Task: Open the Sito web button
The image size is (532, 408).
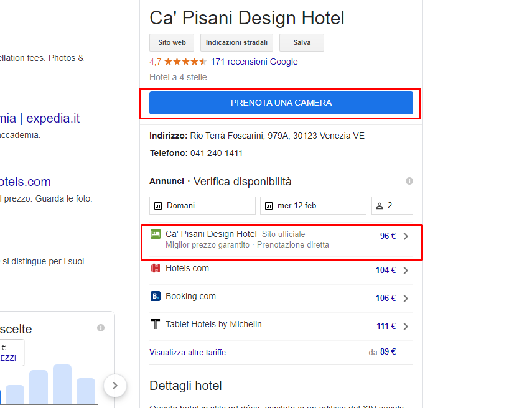Action: (x=172, y=42)
